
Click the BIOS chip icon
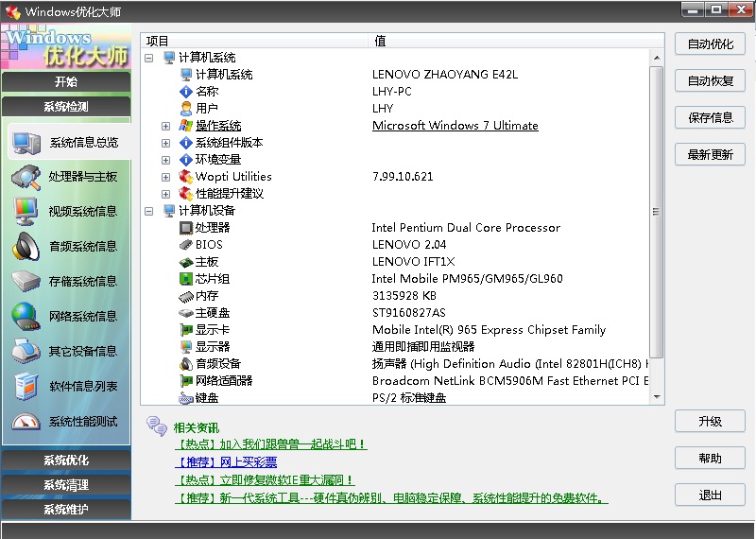click(x=185, y=245)
